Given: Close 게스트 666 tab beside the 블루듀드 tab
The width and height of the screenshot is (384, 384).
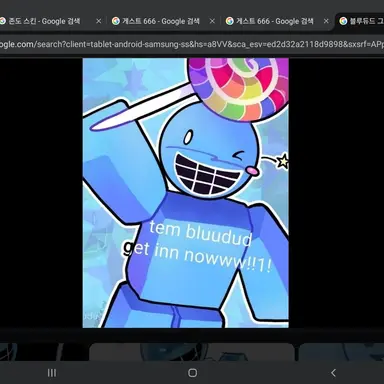Looking at the screenshot, I should (326, 21).
